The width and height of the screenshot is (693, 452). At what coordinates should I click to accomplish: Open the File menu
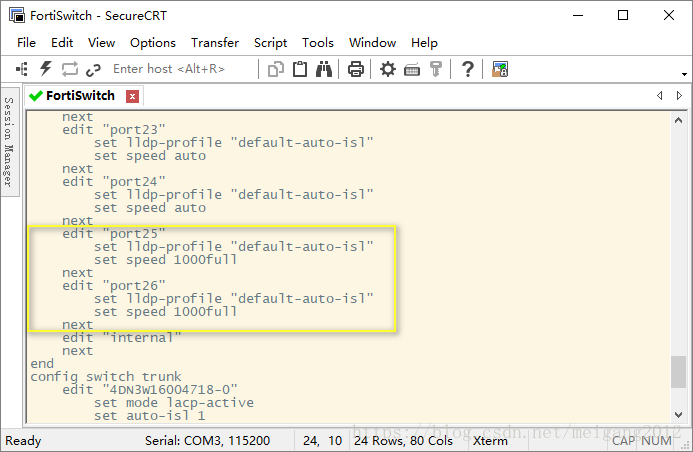point(26,43)
